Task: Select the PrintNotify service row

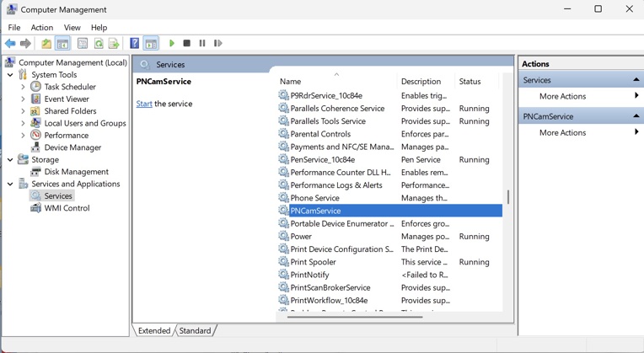Action: 389,275
